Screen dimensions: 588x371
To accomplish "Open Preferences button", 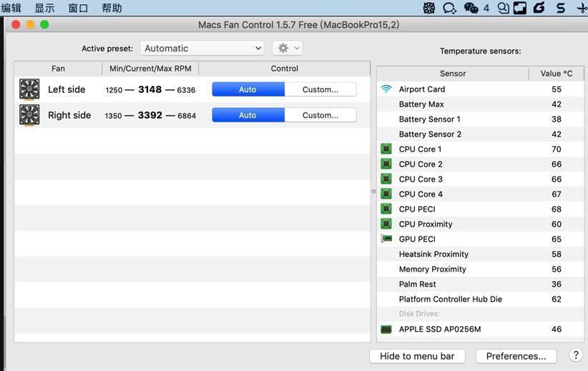I will [516, 356].
